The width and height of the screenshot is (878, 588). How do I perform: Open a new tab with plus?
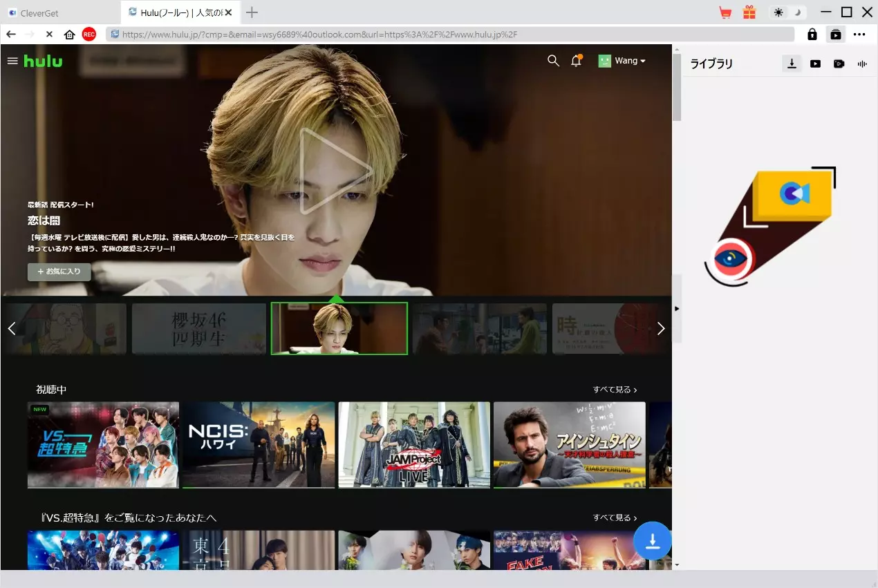(252, 12)
